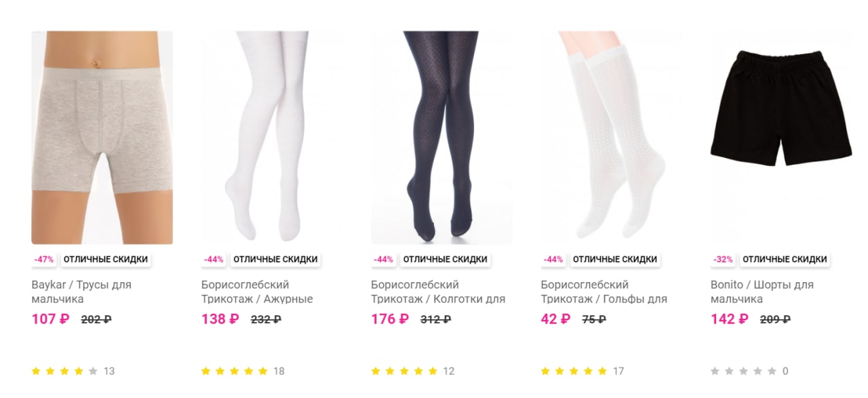Viewport: 868px width, 398px height.
Task: Open the white openwork tights photo
Action: (x=272, y=138)
